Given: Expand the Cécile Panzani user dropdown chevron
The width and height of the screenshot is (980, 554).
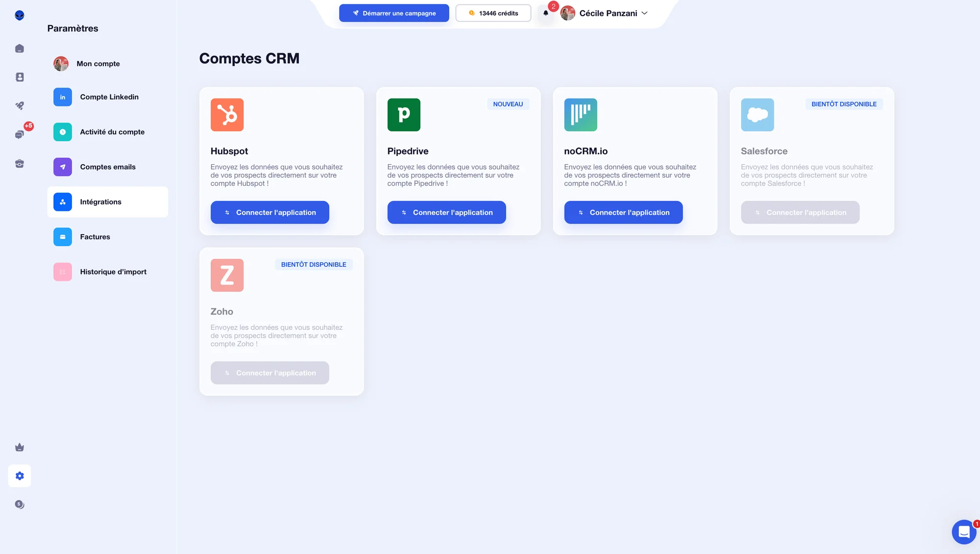Looking at the screenshot, I should (644, 13).
